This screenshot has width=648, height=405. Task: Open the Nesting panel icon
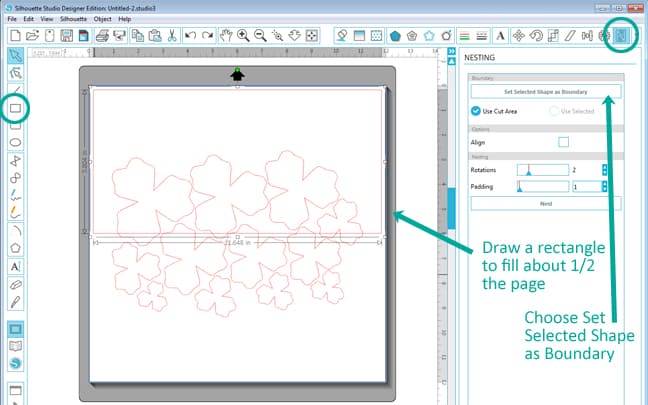point(620,35)
